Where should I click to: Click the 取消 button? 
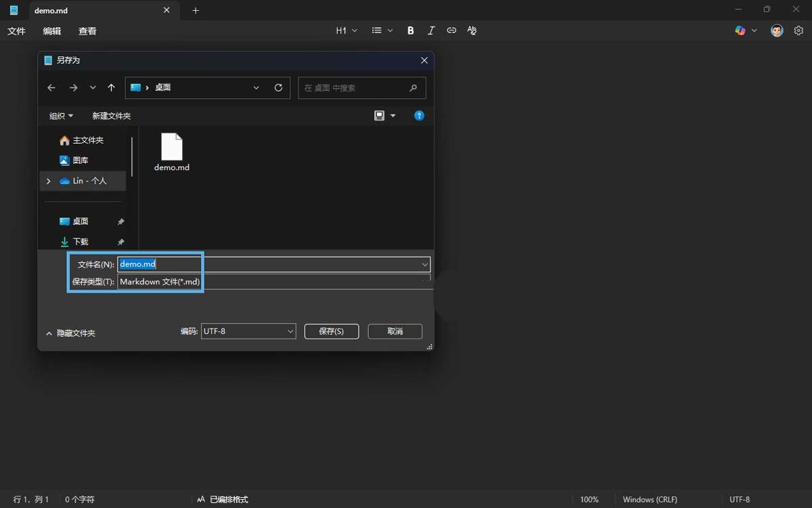pos(395,331)
